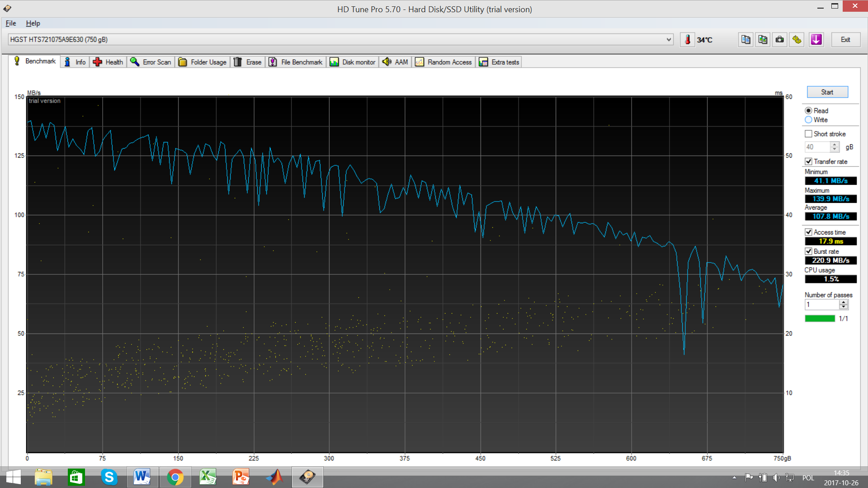The width and height of the screenshot is (868, 488).
Task: Click the POL input language indicator
Action: pos(808,478)
